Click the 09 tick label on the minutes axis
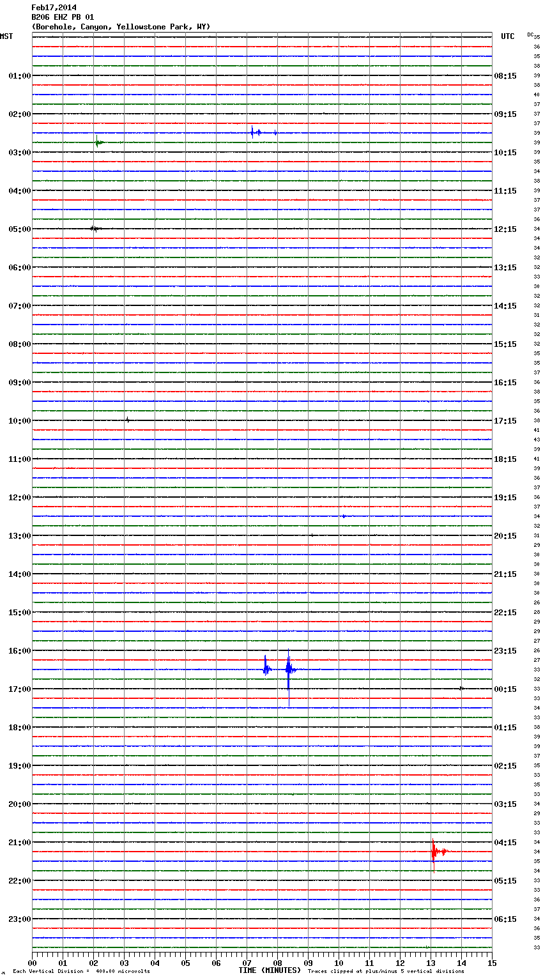543x980 pixels. click(308, 963)
